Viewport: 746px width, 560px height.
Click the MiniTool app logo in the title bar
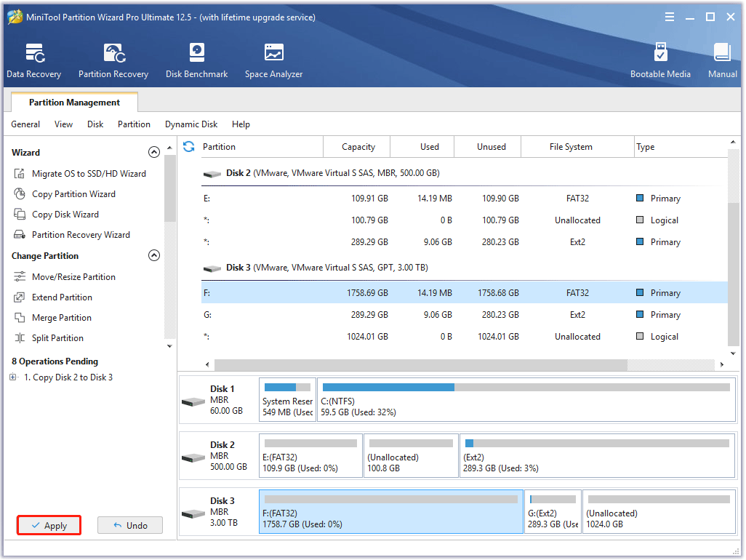tap(15, 17)
